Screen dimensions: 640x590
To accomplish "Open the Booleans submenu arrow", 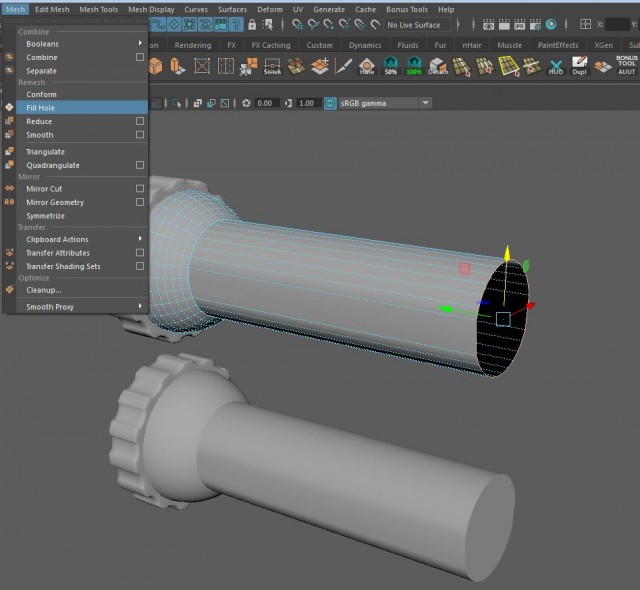I will coord(140,43).
